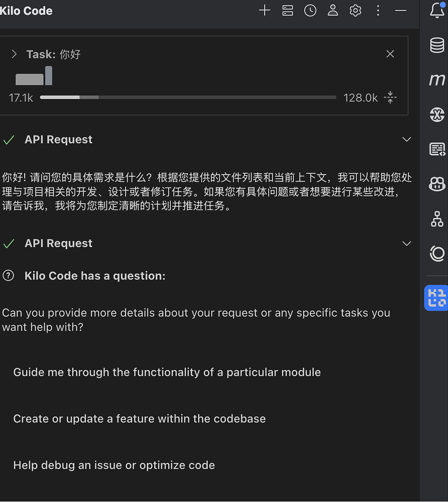Click the first API Request green checkmark

(9, 140)
